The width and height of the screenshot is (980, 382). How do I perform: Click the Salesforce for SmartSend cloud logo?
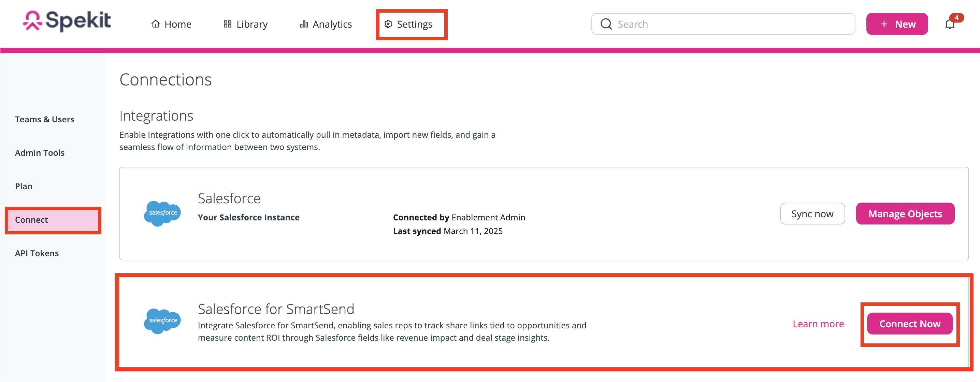tap(162, 321)
